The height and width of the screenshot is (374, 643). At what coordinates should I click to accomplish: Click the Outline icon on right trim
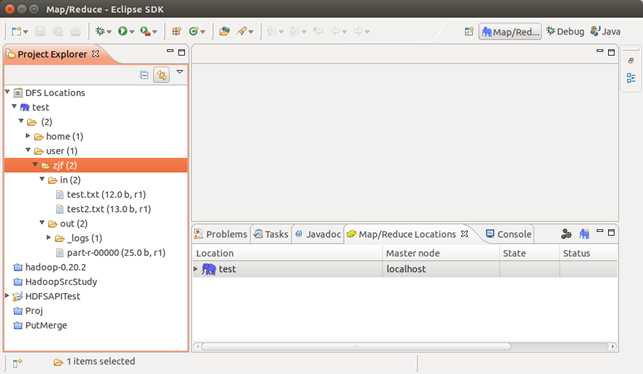click(631, 78)
